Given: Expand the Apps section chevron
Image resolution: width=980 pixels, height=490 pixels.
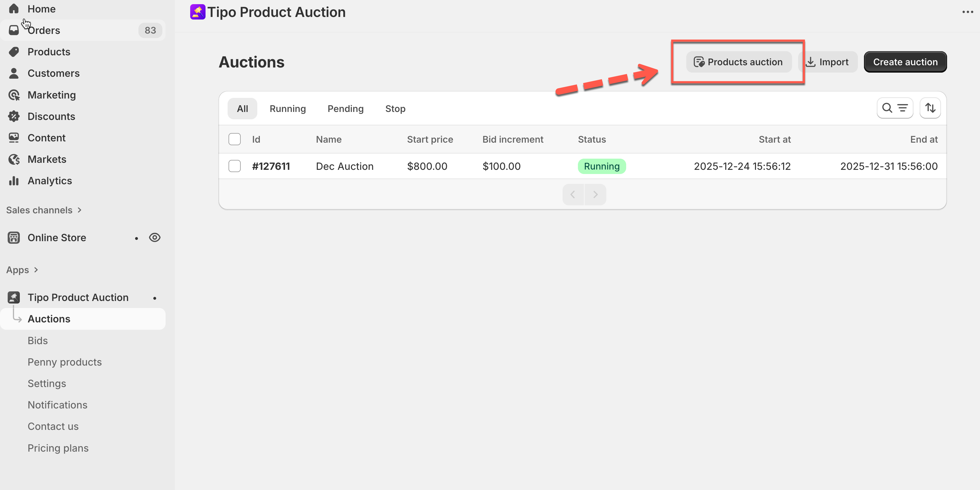Looking at the screenshot, I should [36, 270].
